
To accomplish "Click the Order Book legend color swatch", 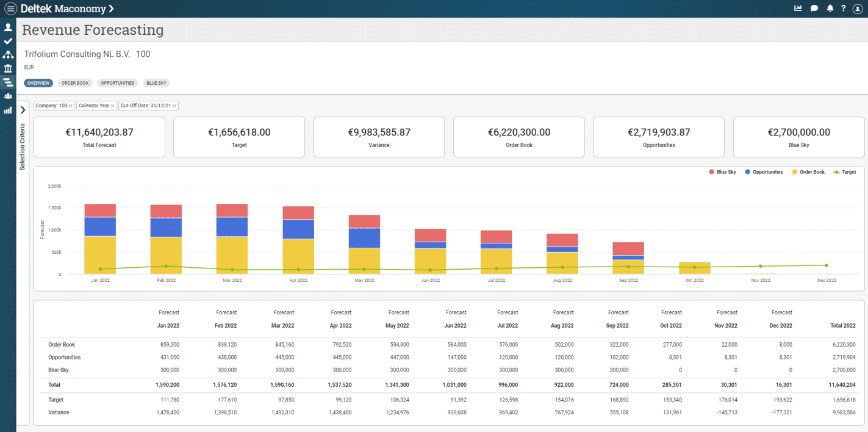I will point(795,172).
